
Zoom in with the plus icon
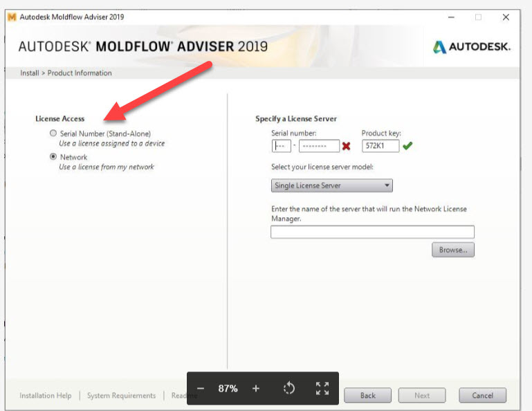256,388
